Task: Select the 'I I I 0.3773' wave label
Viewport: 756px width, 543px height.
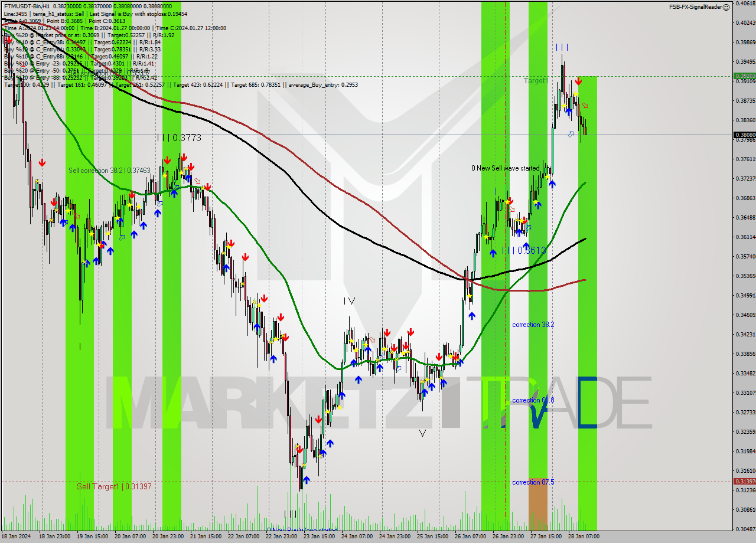Action: [179, 138]
